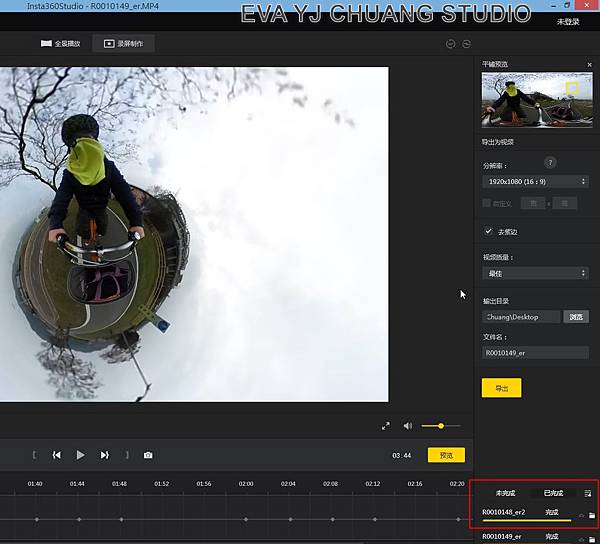Click the 03:44 duration readout
Screen dimensions: 600x544
[x=401, y=456]
